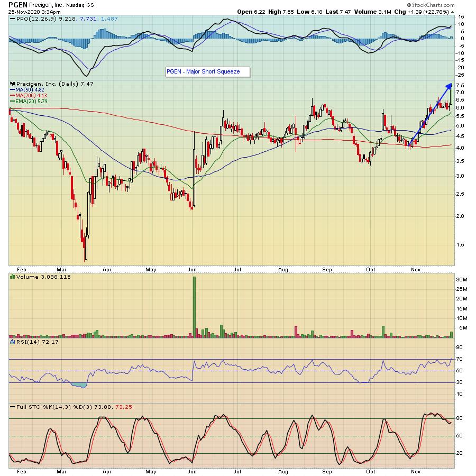This screenshot has height=476, width=476.
Task: Click the '7.5' price axis label
Action: pyautogui.click(x=460, y=85)
